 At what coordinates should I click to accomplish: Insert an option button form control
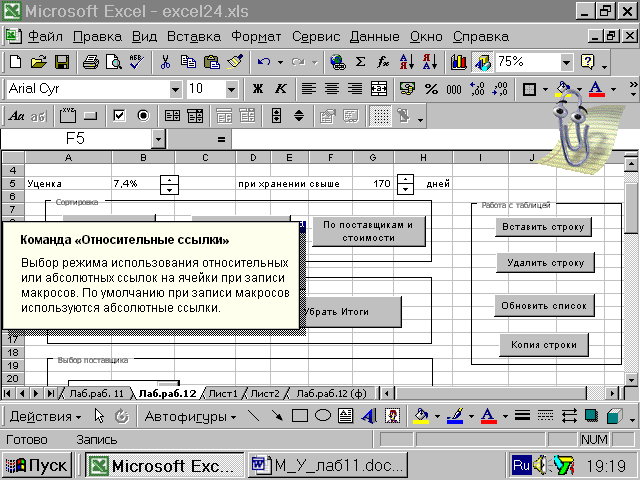coord(143,116)
